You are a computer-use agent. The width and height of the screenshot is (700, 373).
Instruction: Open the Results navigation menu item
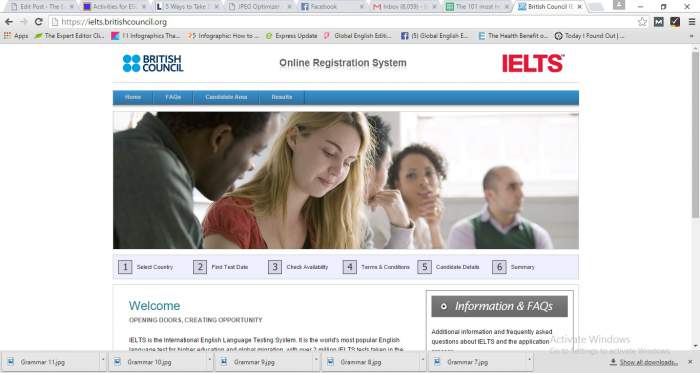pyautogui.click(x=282, y=97)
